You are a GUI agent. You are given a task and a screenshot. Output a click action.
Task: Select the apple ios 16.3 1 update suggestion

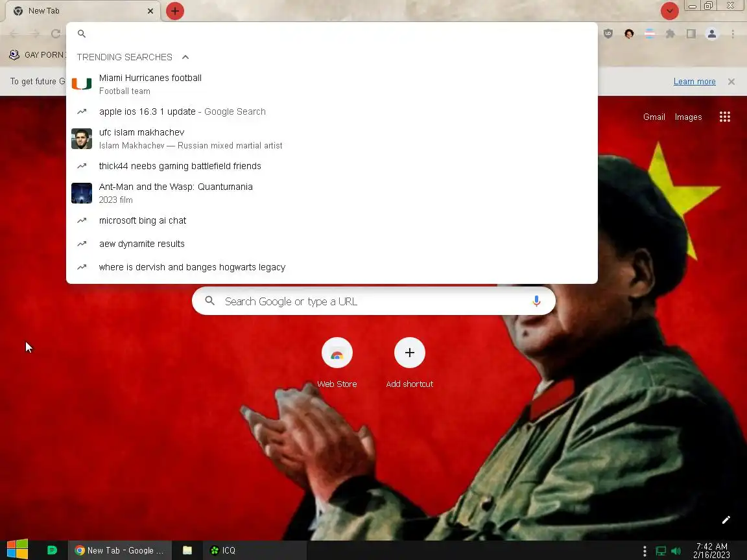point(331,111)
